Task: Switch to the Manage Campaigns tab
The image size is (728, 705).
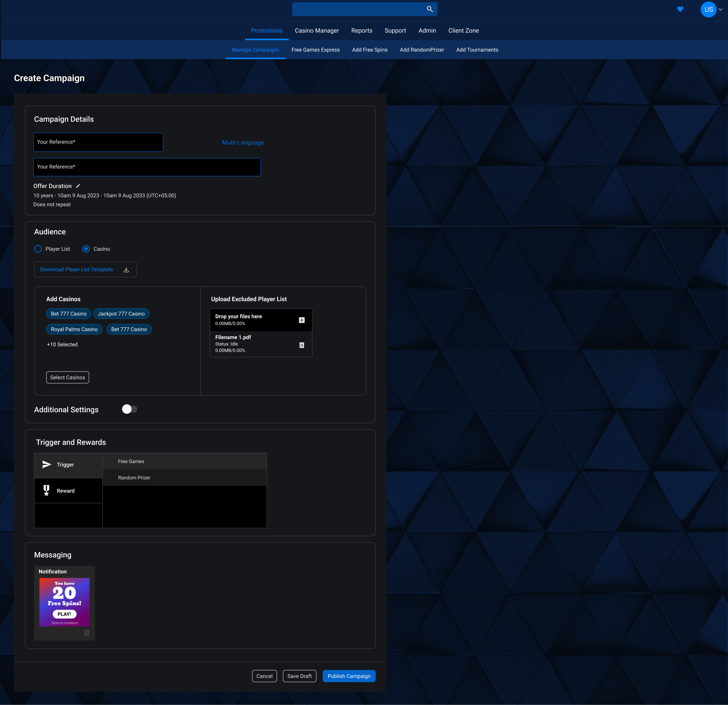Action: [256, 50]
